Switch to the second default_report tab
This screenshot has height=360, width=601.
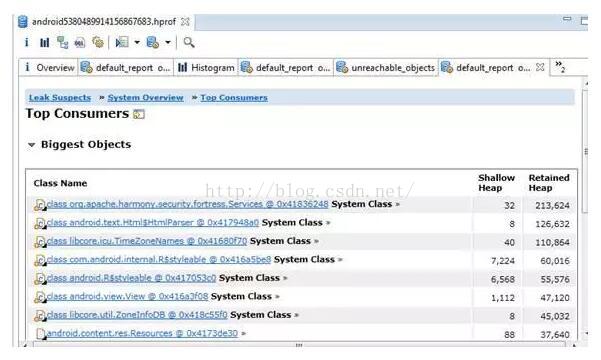click(x=285, y=68)
